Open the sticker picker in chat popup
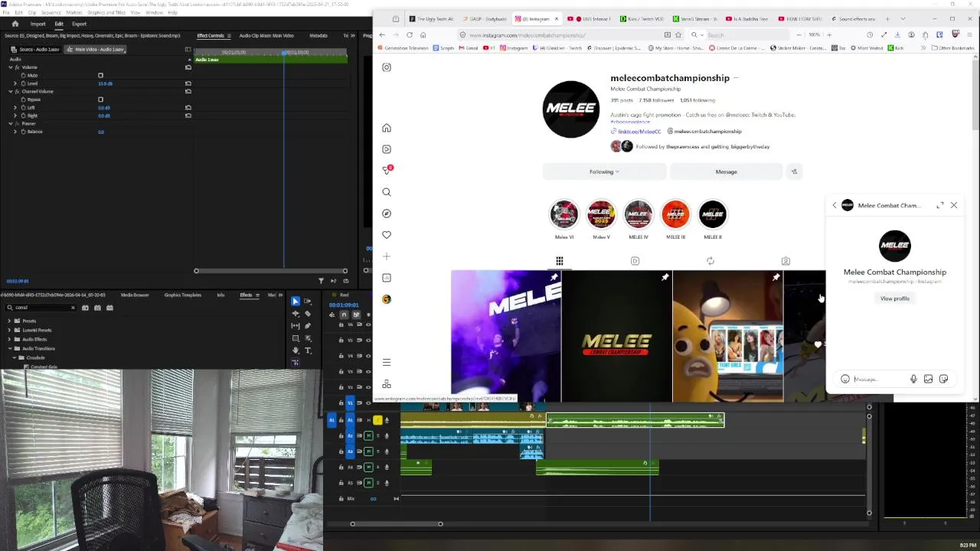The image size is (980, 551). coord(943,379)
